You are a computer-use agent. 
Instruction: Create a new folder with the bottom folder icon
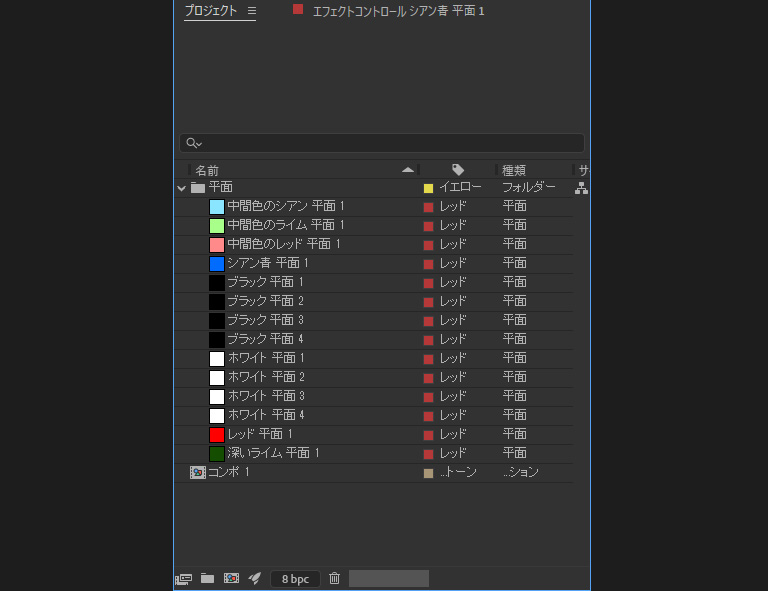208,579
